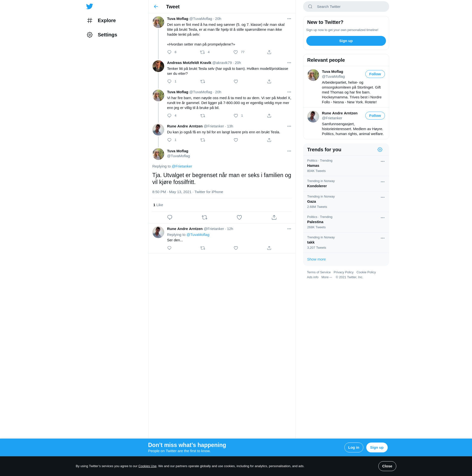Go back using the arrow next to Tweet
Viewport: 472px width, 476px height.
click(156, 7)
